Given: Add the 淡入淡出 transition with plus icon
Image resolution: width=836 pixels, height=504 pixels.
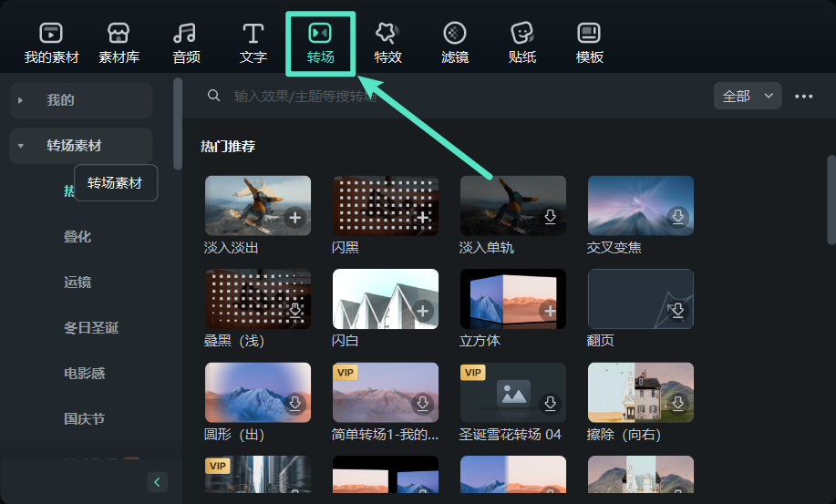Looking at the screenshot, I should [294, 218].
